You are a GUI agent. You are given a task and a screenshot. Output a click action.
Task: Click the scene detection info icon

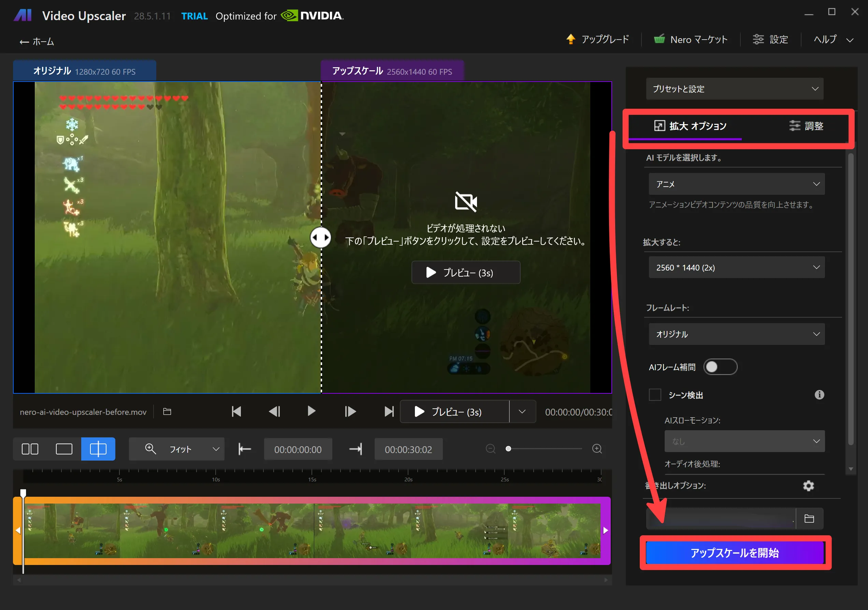[819, 395]
